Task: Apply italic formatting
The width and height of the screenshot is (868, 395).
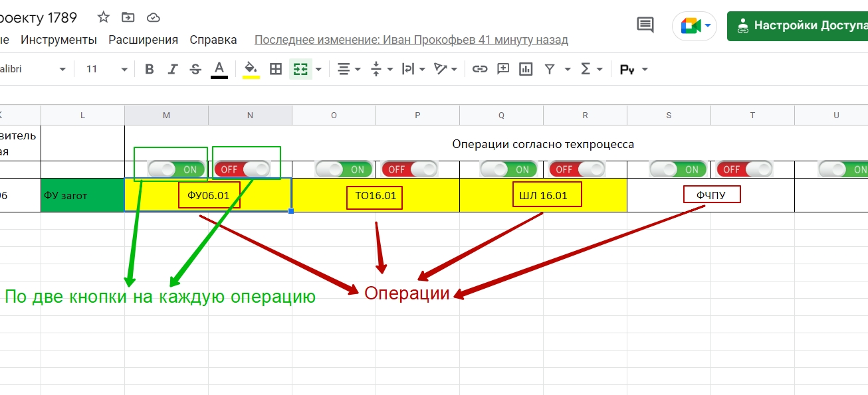Action: click(x=173, y=69)
